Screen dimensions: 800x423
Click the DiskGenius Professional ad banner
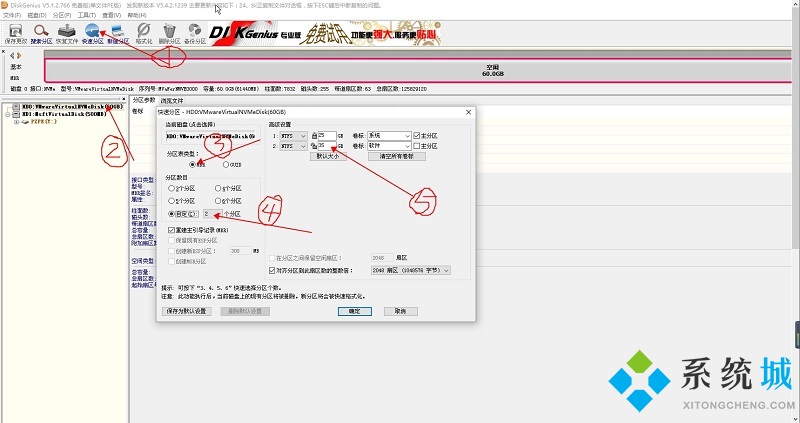(x=327, y=33)
